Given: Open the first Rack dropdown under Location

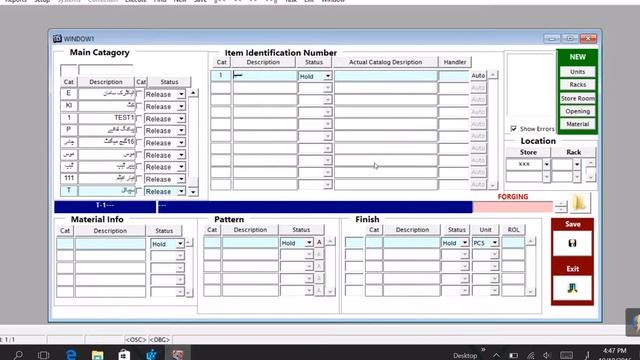Looking at the screenshot, I should pos(576,164).
